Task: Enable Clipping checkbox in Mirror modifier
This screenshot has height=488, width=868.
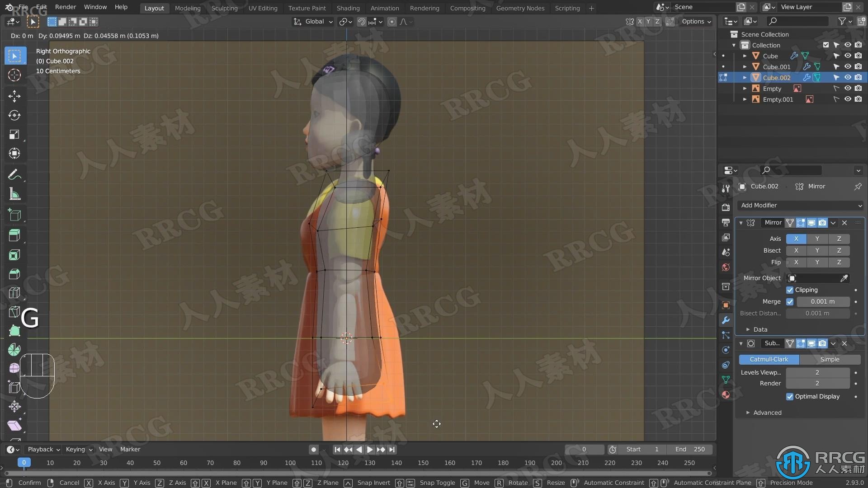Action: [790, 290]
